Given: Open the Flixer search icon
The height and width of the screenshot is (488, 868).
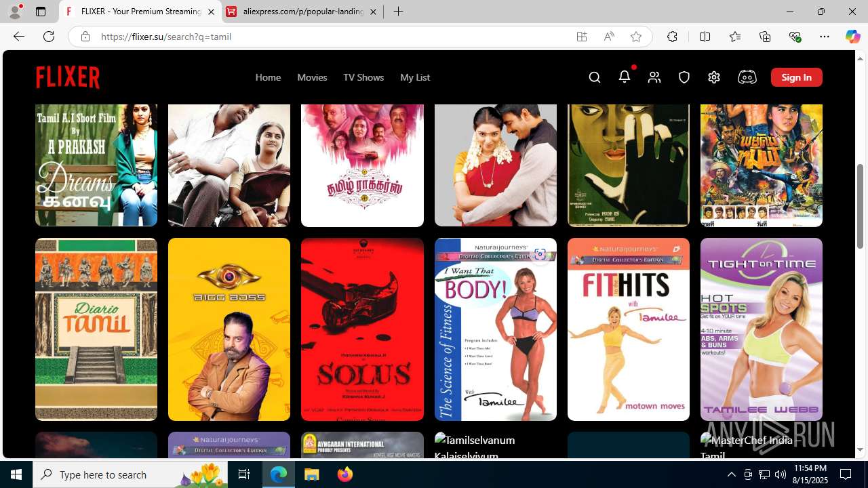Looking at the screenshot, I should (595, 77).
